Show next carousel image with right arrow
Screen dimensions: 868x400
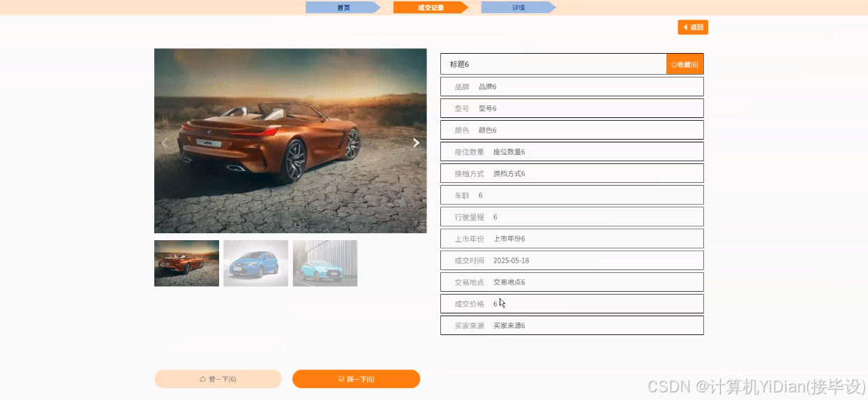pyautogui.click(x=416, y=142)
